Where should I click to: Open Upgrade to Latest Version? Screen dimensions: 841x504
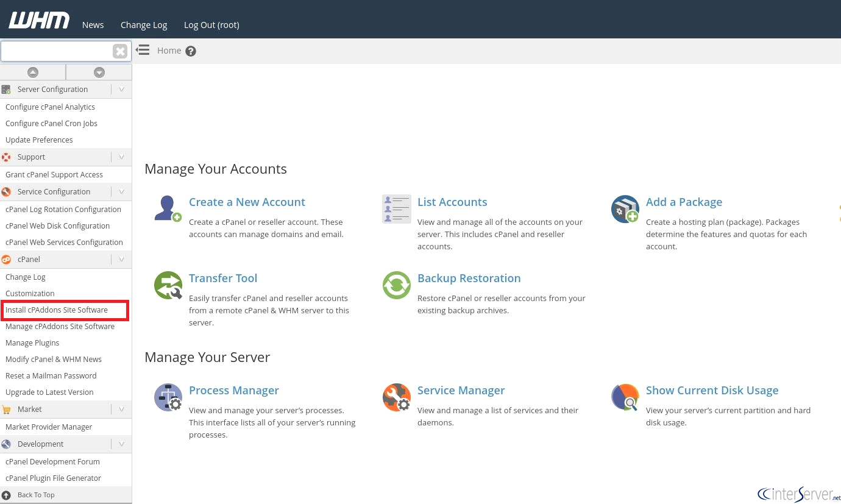[49, 392]
